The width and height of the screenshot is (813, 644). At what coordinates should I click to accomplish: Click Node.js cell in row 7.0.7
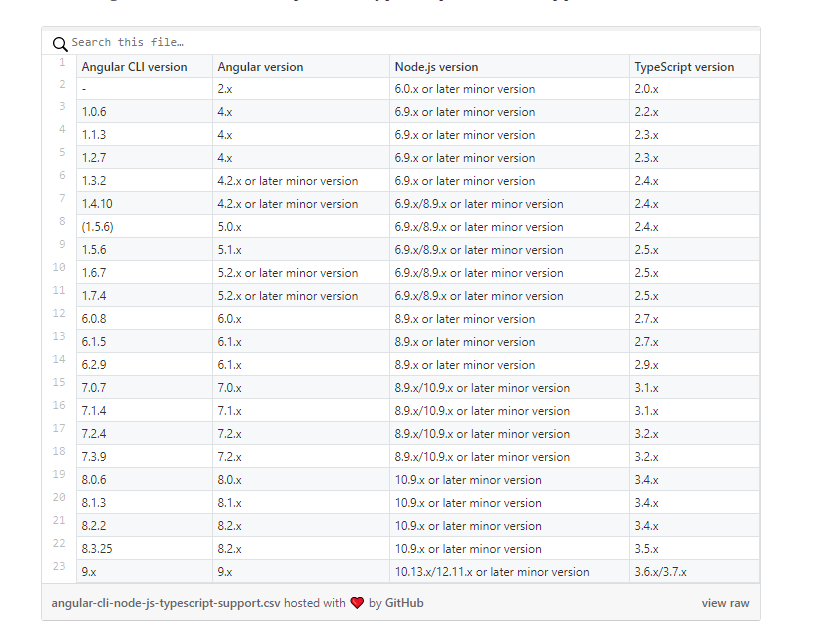[510, 388]
